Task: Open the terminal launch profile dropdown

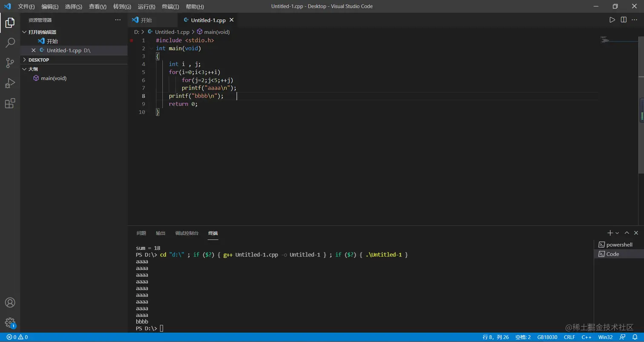Action: click(617, 233)
